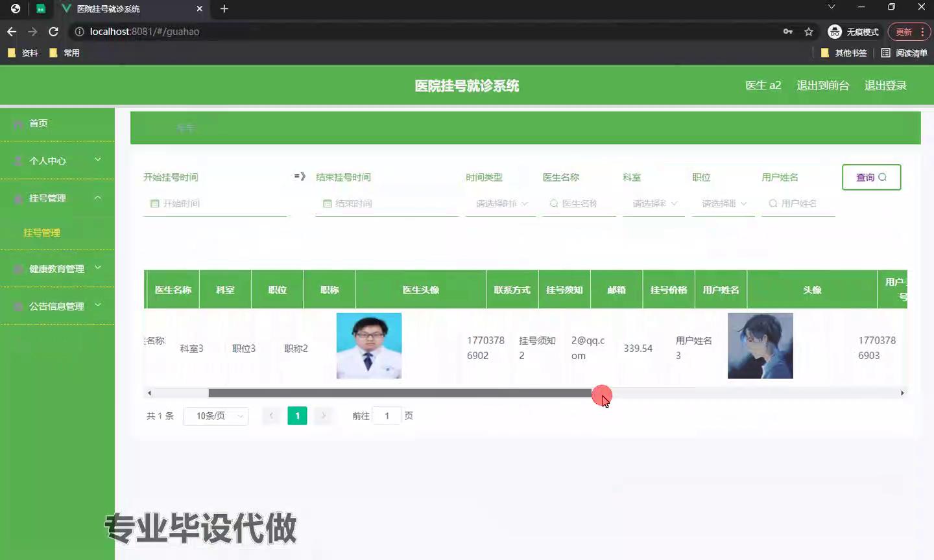This screenshot has width=934, height=560.
Task: Open browser menu via 更新 button
Action: (x=909, y=32)
